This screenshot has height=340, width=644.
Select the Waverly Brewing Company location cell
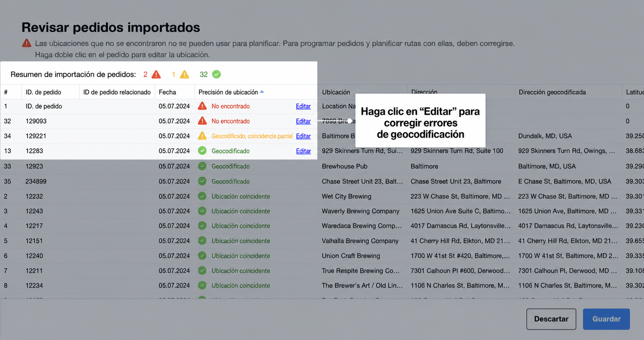(x=361, y=211)
